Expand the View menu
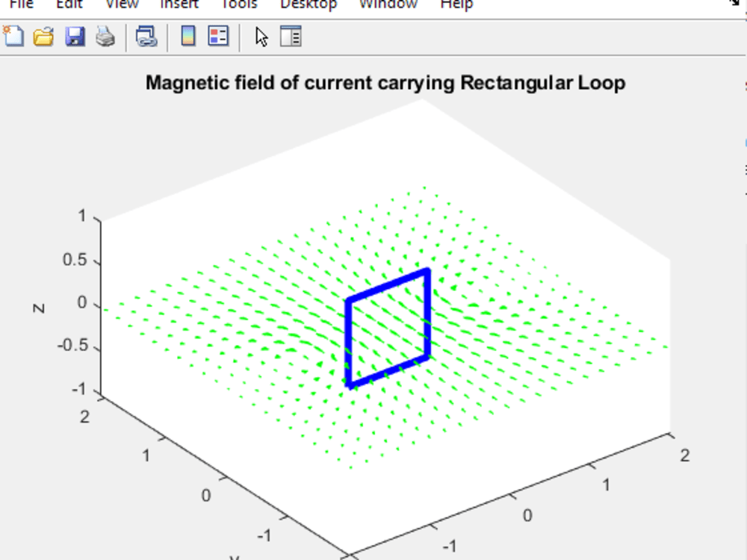This screenshot has height=560, width=747. [121, 4]
